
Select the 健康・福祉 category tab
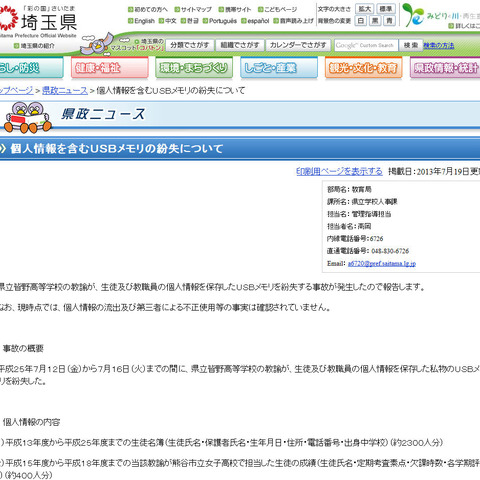tap(110, 68)
